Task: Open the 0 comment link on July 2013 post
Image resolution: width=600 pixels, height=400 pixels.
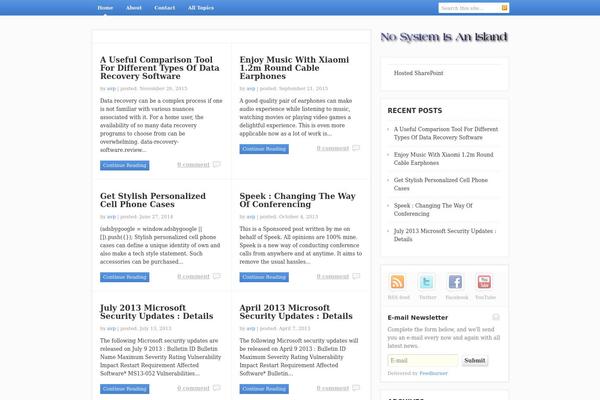Action: point(193,389)
